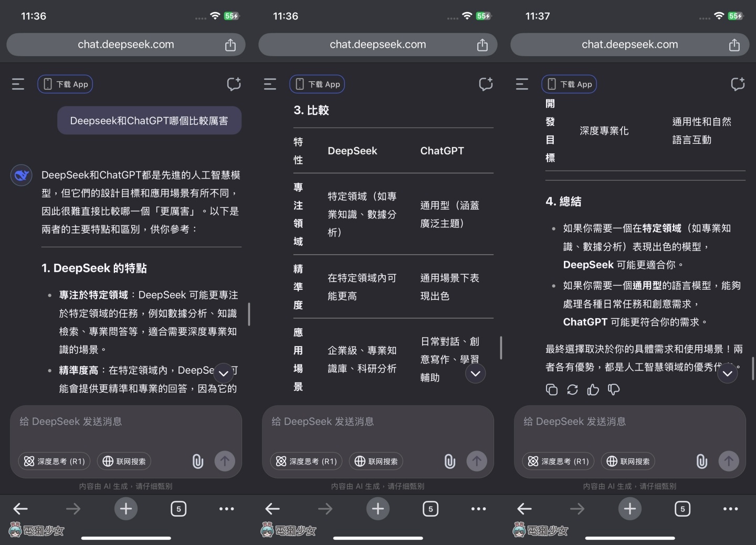The image size is (756, 545).
Task: Jump to bottom chevron in middle screen
Action: [x=476, y=373]
